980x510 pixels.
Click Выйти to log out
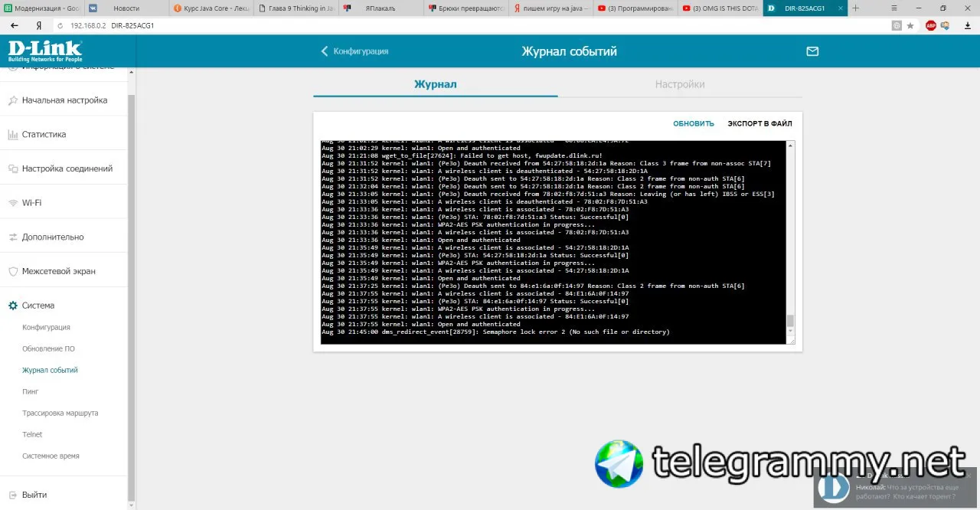pos(34,495)
